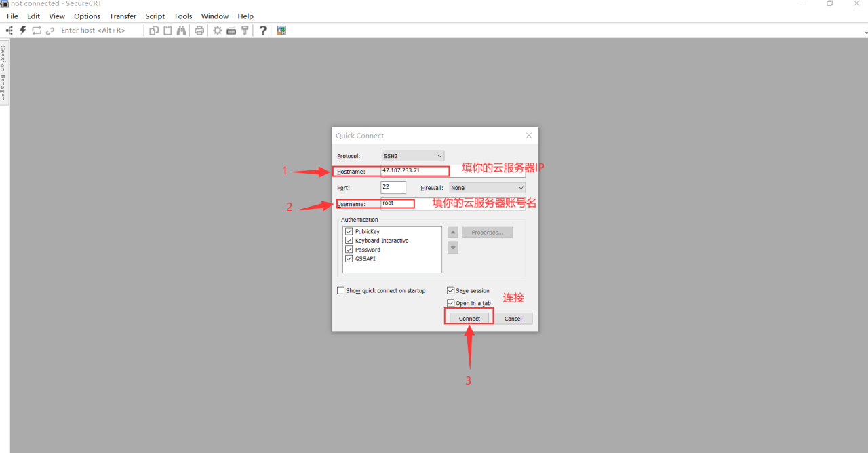This screenshot has height=453, width=868.
Task: Click the Help question mark icon
Action: [x=263, y=31]
